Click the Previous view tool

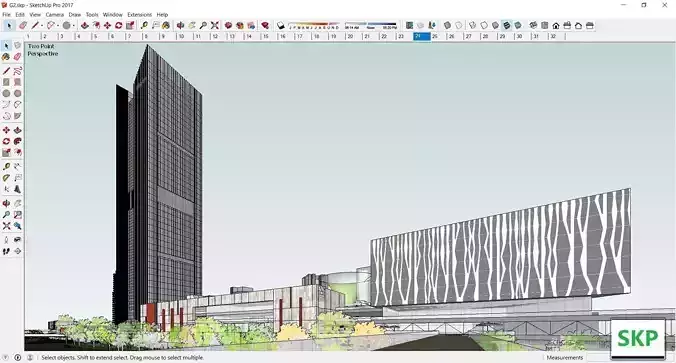coord(17,225)
